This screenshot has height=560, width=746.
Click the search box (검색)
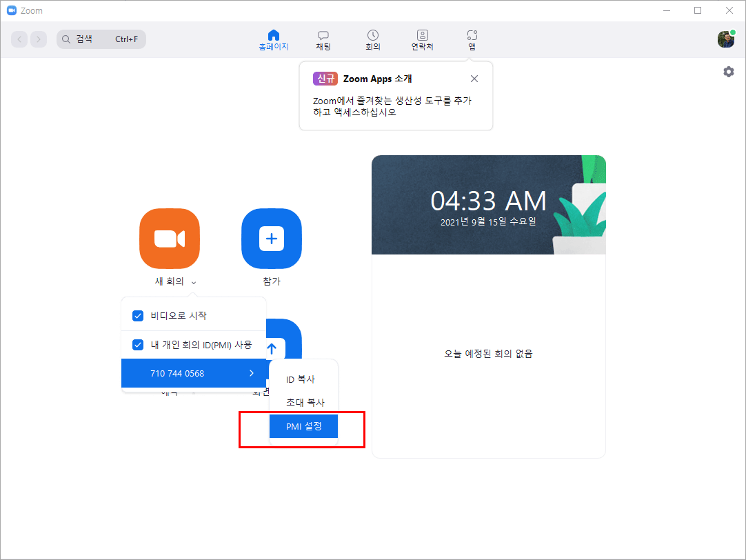coord(101,39)
